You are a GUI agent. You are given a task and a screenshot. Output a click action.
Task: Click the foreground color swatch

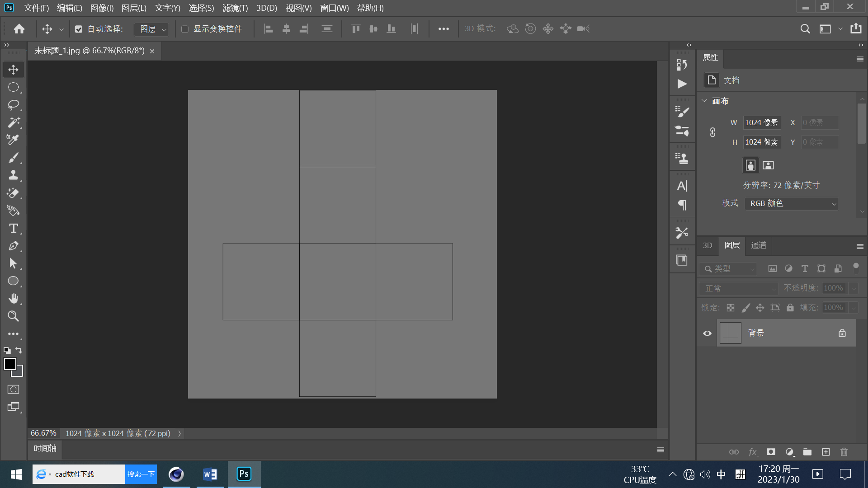click(9, 363)
